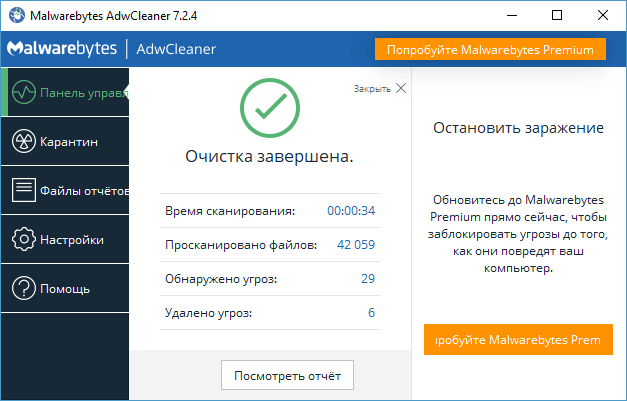Open Файлы отчётов section
Viewport: 627px width, 401px height.
(65, 190)
